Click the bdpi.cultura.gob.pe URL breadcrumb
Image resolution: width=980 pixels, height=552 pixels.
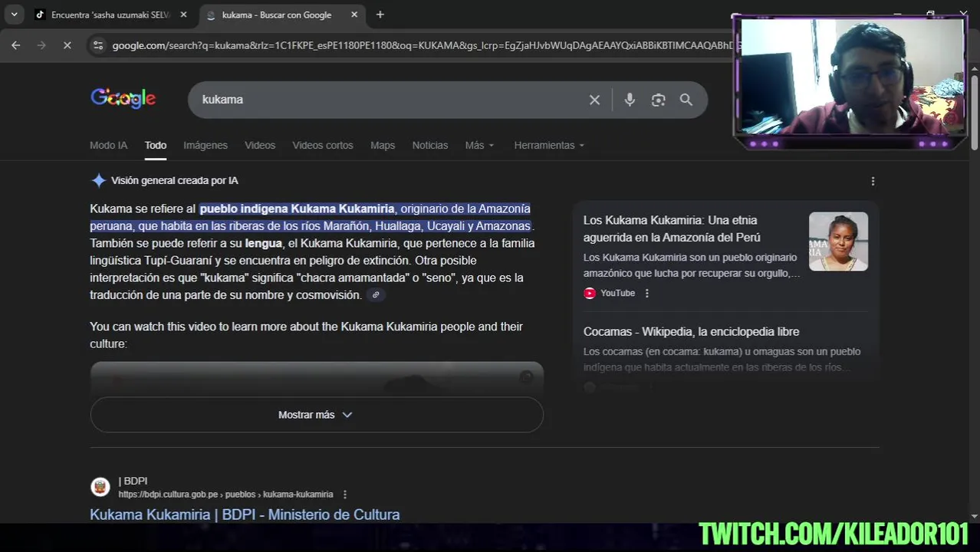(225, 495)
